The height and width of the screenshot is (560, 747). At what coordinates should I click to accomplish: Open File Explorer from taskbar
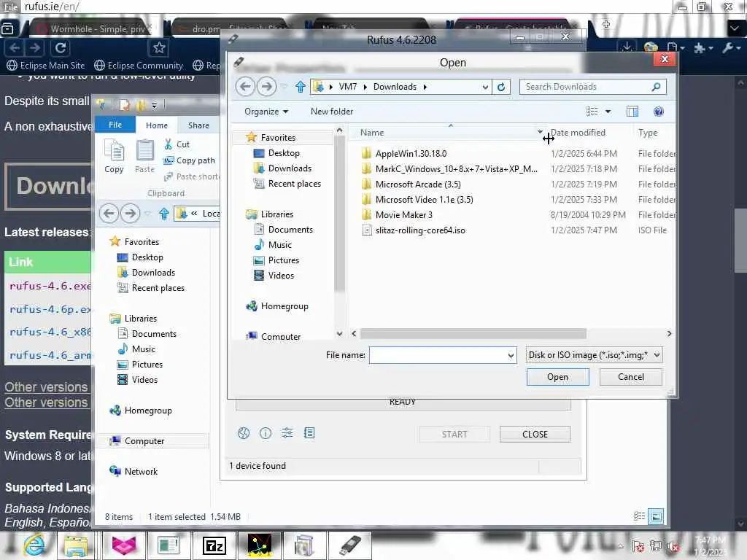pos(76,545)
